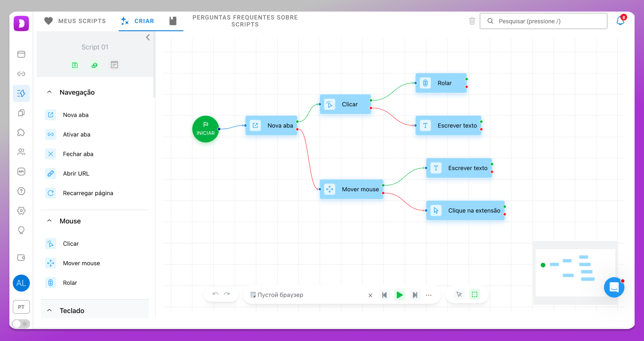This screenshot has width=644, height=341.
Task: Click the undo arrow in bottom toolbar
Action: (x=216, y=294)
